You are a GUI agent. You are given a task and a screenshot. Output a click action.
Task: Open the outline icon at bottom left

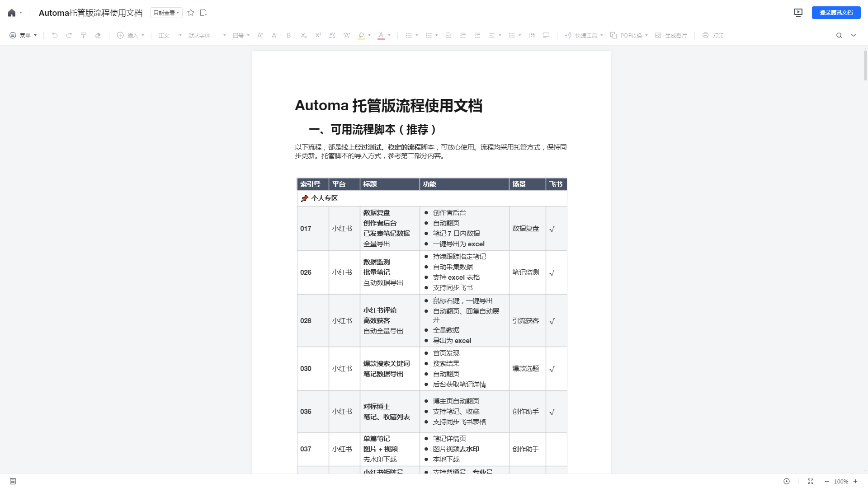coord(13,481)
